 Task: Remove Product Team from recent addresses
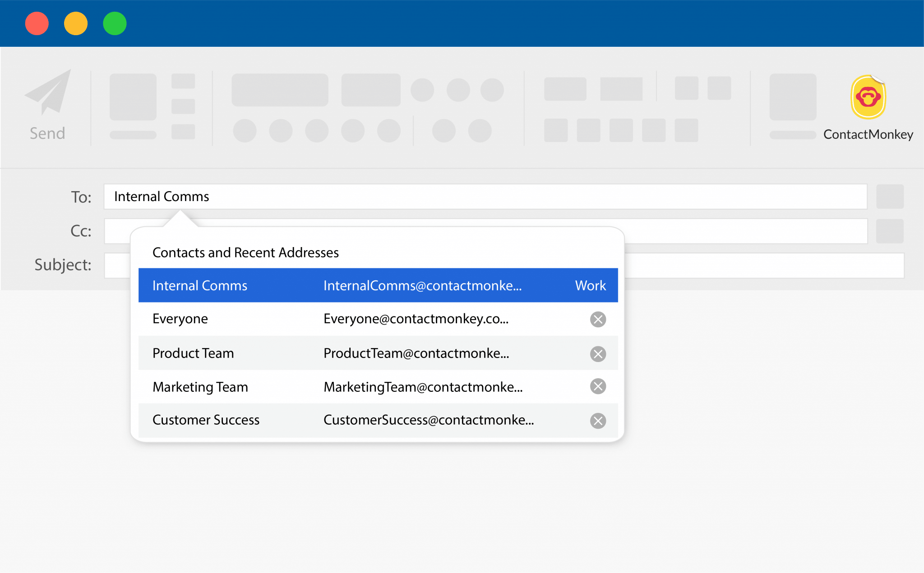(598, 354)
